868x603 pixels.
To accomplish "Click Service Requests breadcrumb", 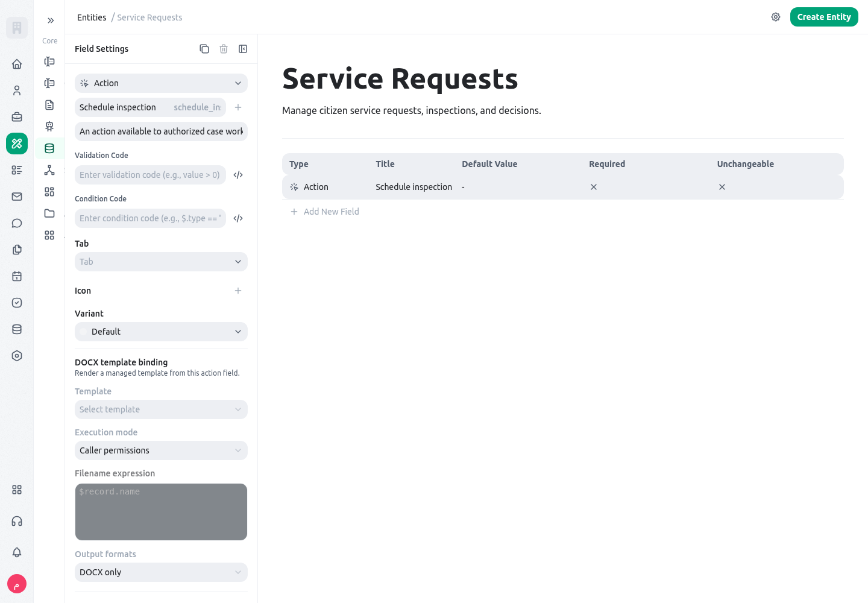I will tap(149, 17).
